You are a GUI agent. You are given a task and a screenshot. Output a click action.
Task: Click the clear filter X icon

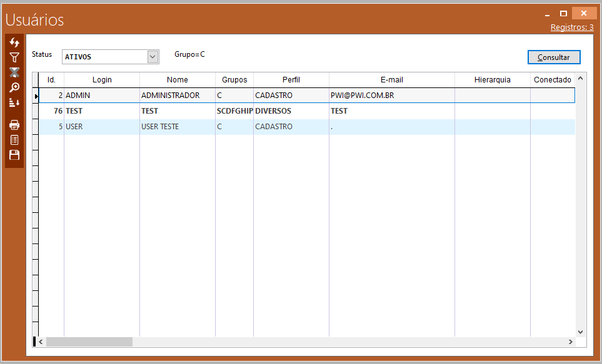click(x=14, y=72)
